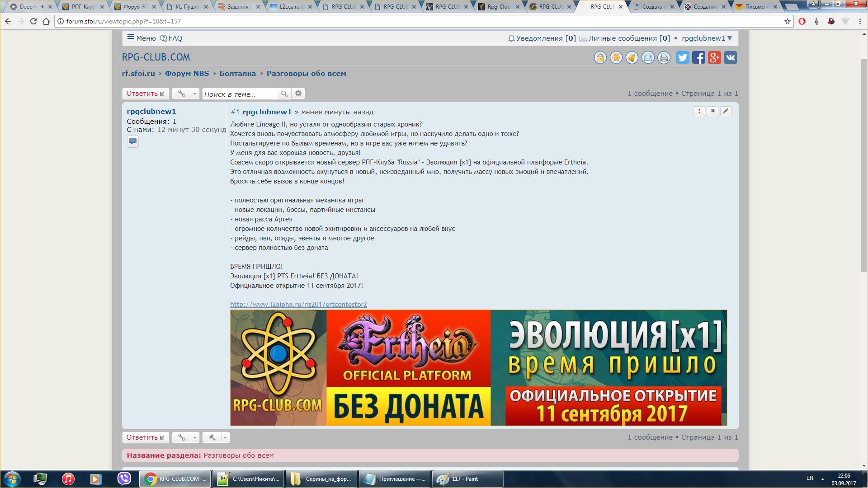Bookmark page with star icon
Viewport: 868px width, 488px height.
point(787,21)
